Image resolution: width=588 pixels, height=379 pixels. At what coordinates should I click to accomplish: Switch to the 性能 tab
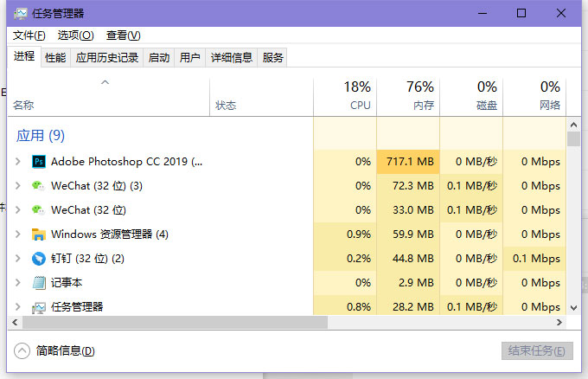55,58
